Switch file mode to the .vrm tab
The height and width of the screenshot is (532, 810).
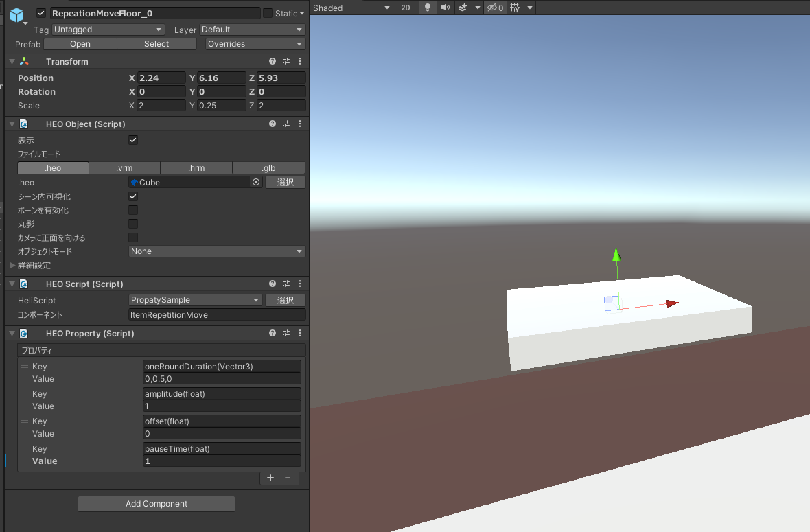[x=124, y=167]
